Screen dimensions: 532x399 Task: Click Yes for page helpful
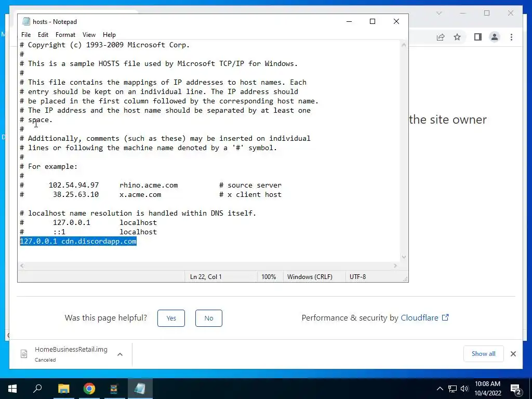pyautogui.click(x=171, y=318)
